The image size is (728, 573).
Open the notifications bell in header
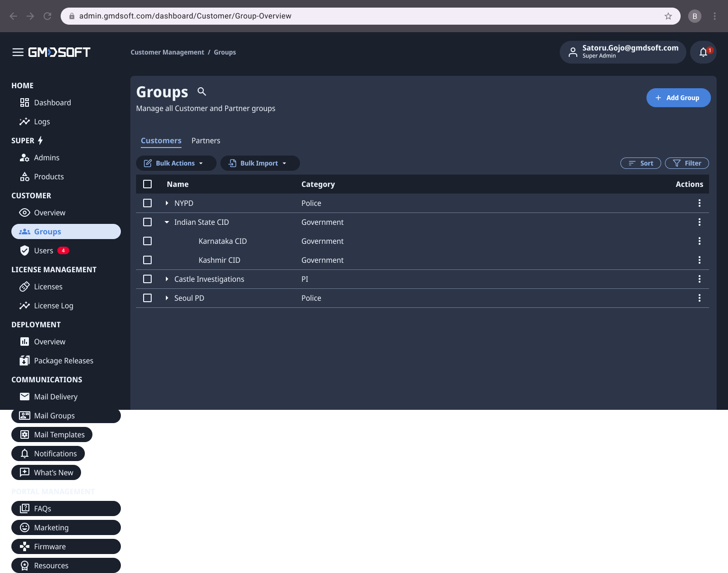(x=703, y=52)
